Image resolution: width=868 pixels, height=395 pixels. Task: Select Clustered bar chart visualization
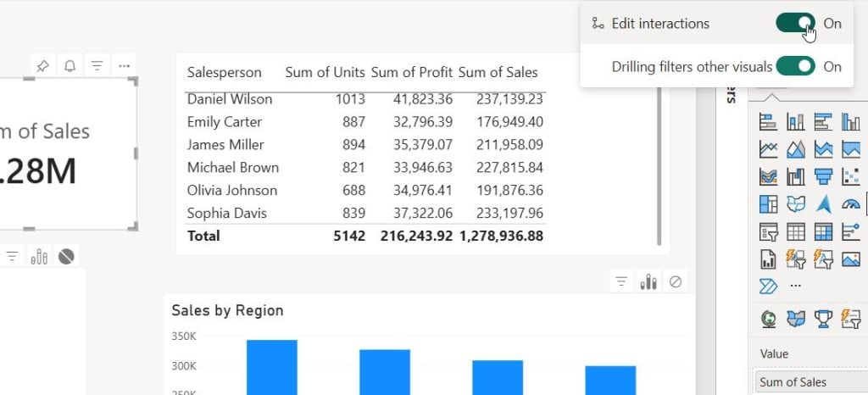(x=823, y=121)
